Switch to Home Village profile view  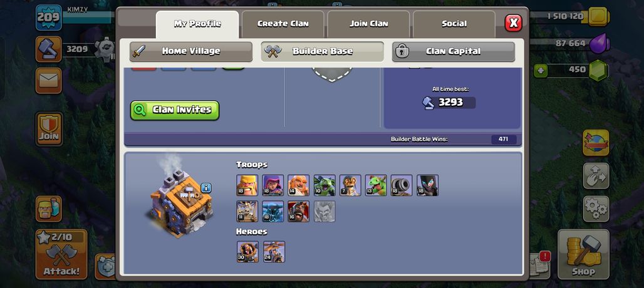coord(191,51)
